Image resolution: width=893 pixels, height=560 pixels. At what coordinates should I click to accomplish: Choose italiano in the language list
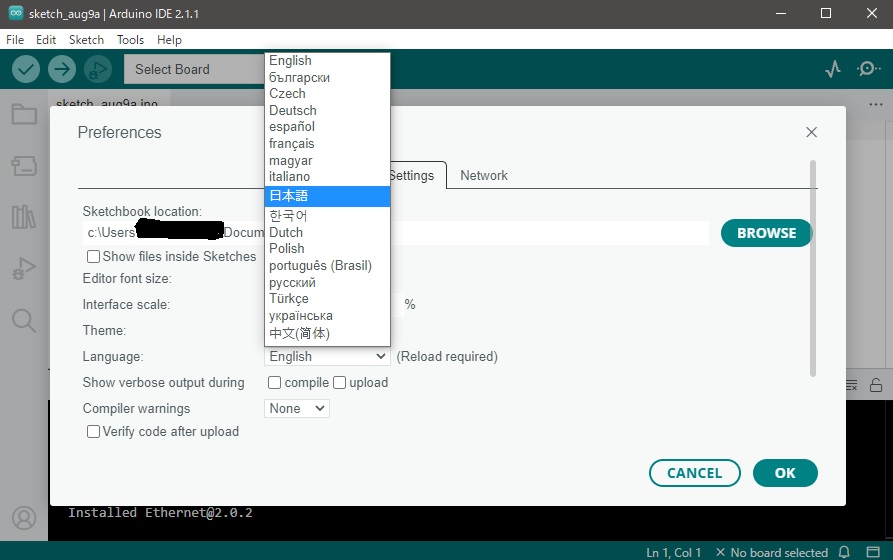point(327,177)
